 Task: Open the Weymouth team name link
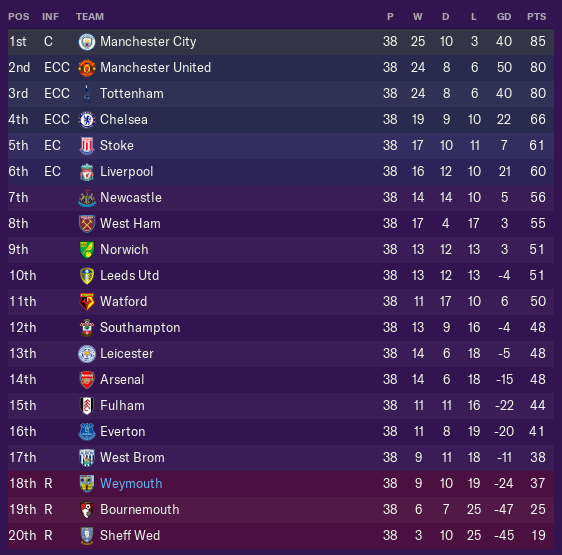point(131,483)
